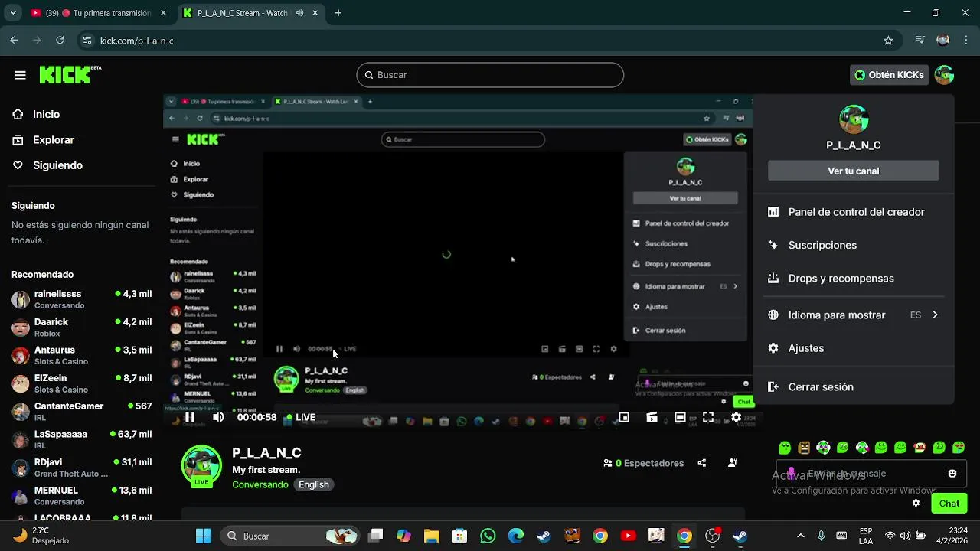This screenshot has width=980, height=551.
Task: Open Windows Start menu
Action: [203, 536]
